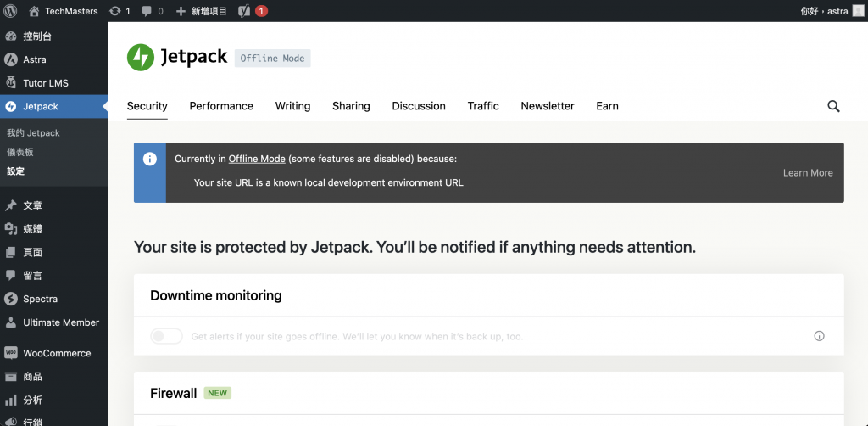Click the astra user avatar

pyautogui.click(x=858, y=11)
